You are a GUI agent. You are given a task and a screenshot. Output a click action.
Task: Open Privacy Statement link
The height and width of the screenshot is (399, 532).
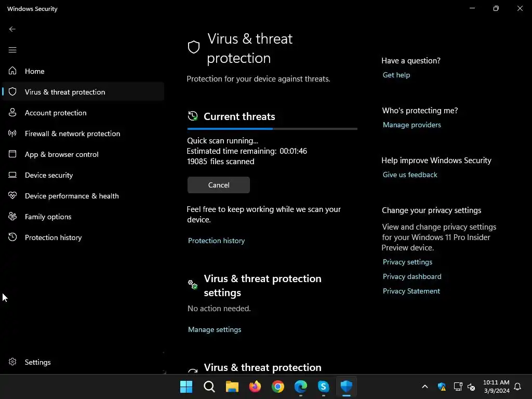tap(411, 291)
